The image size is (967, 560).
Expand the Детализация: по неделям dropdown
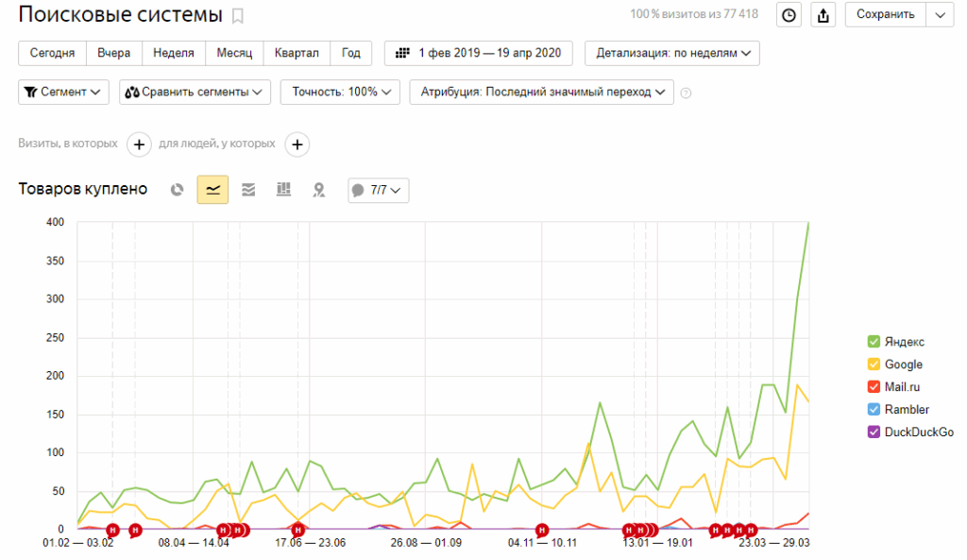[672, 54]
